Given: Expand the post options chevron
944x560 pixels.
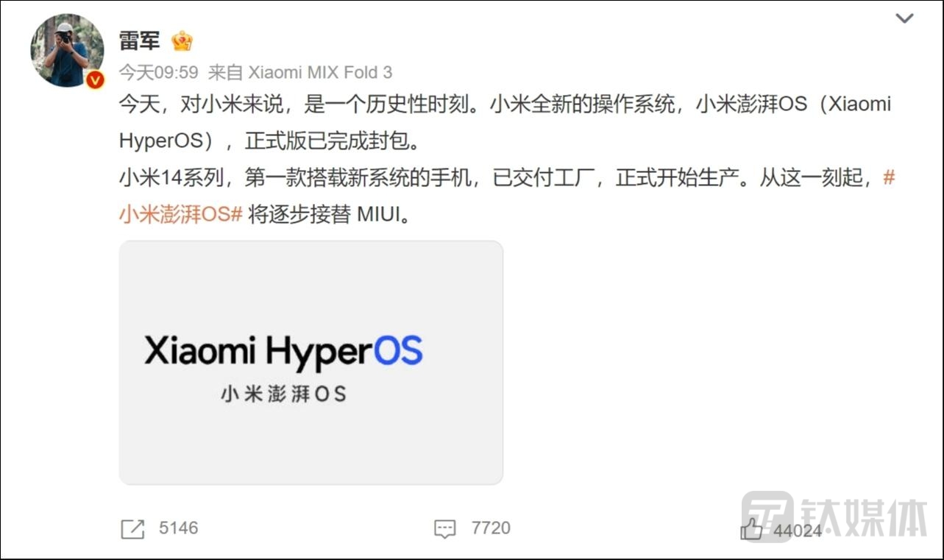Looking at the screenshot, I should [904, 18].
